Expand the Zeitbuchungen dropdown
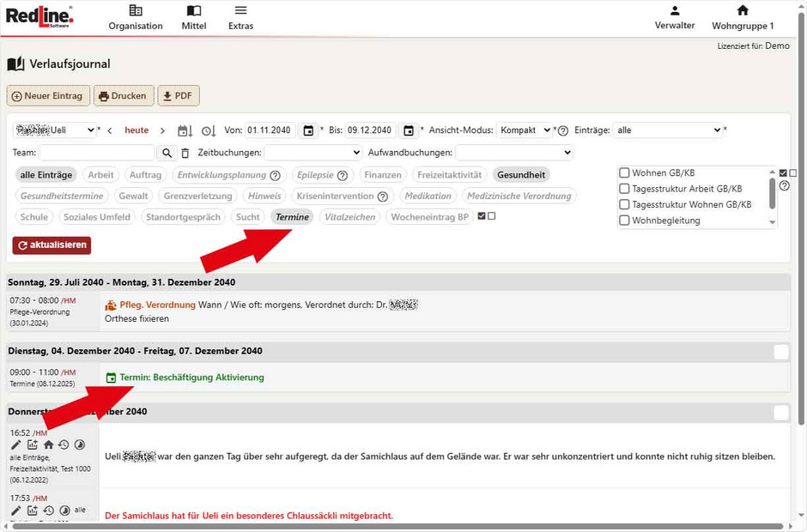This screenshot has width=807, height=532. click(x=312, y=153)
